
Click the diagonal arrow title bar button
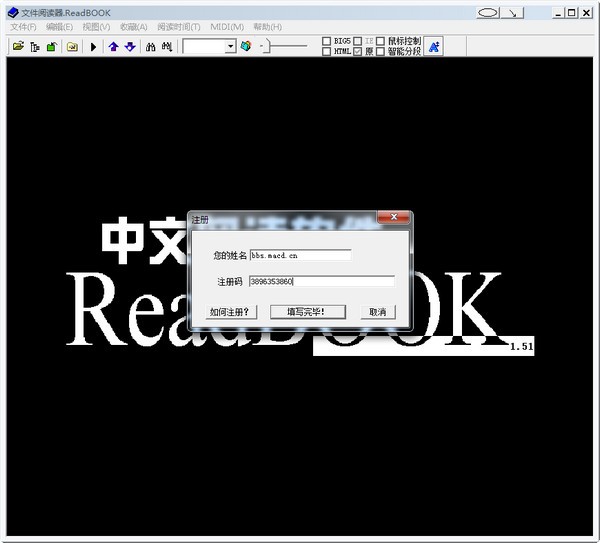(512, 13)
